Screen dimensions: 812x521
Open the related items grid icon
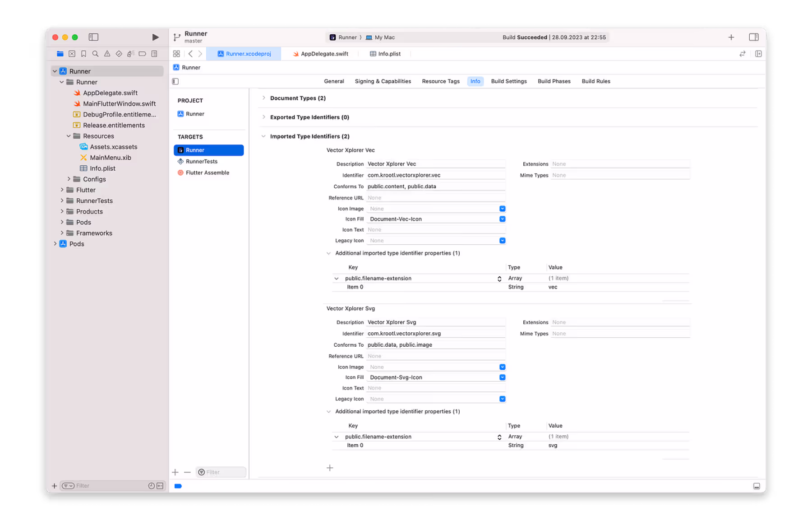pyautogui.click(x=176, y=54)
